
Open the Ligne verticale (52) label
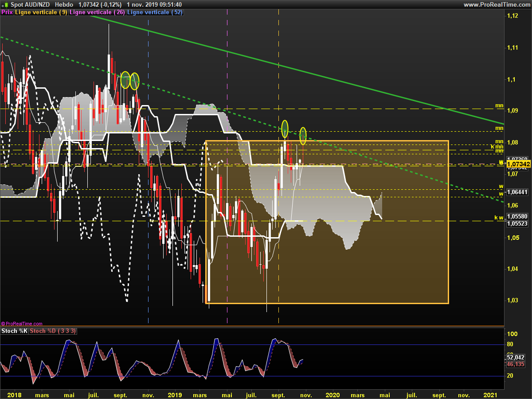[155, 12]
